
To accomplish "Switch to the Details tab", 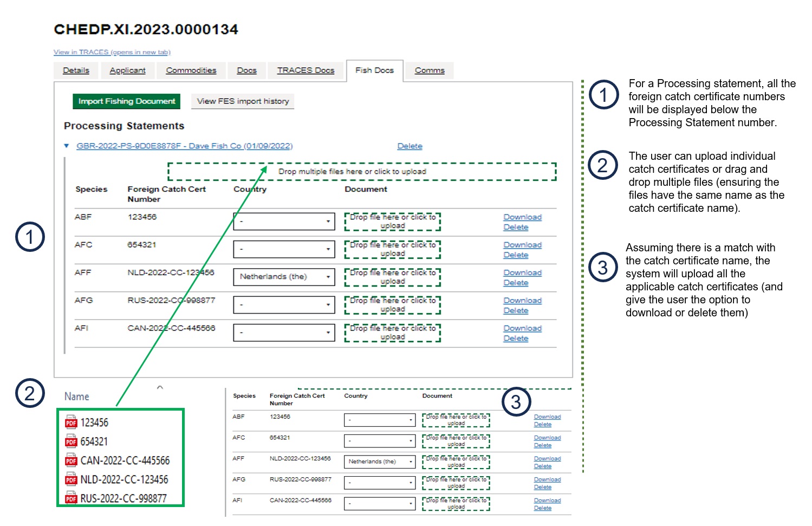I will [76, 70].
